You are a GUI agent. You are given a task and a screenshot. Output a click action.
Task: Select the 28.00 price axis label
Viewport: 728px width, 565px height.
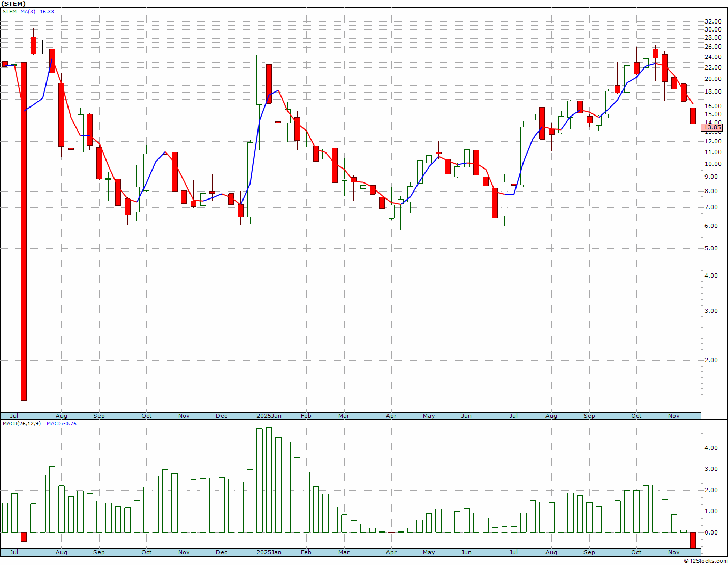(712, 37)
